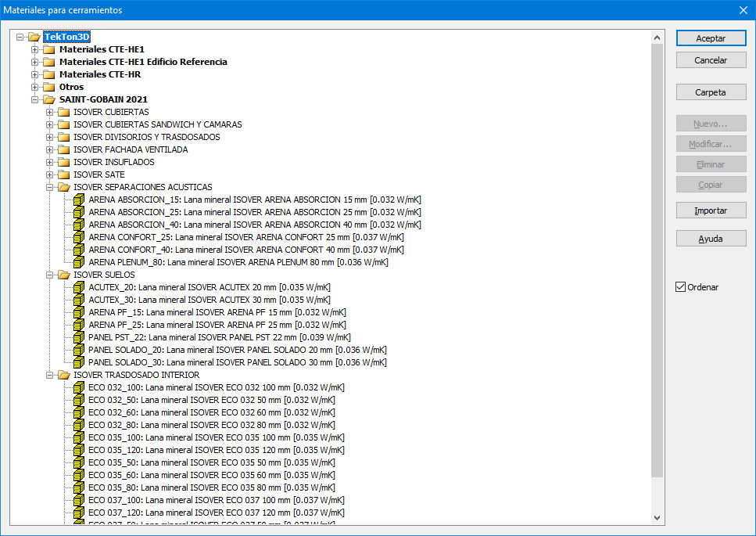Click the Materiales CTE-HR folder icon
Screen dimensions: 756x536
[x=48, y=75]
